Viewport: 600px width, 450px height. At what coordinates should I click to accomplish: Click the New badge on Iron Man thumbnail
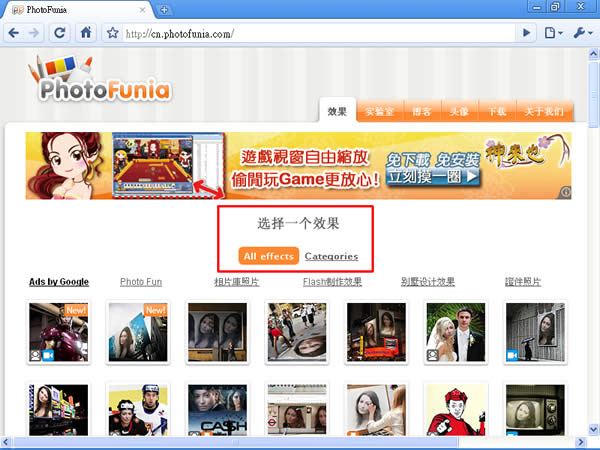[76, 310]
